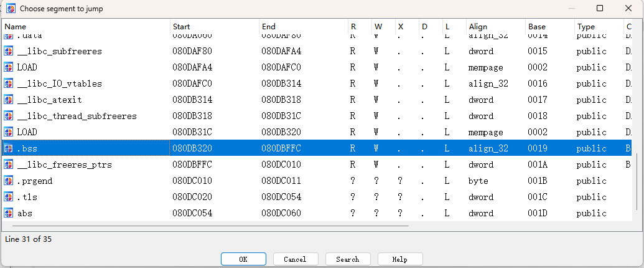Viewport: 644px width, 268px height.
Task: Sort by the Align column header
Action: [x=496, y=27]
